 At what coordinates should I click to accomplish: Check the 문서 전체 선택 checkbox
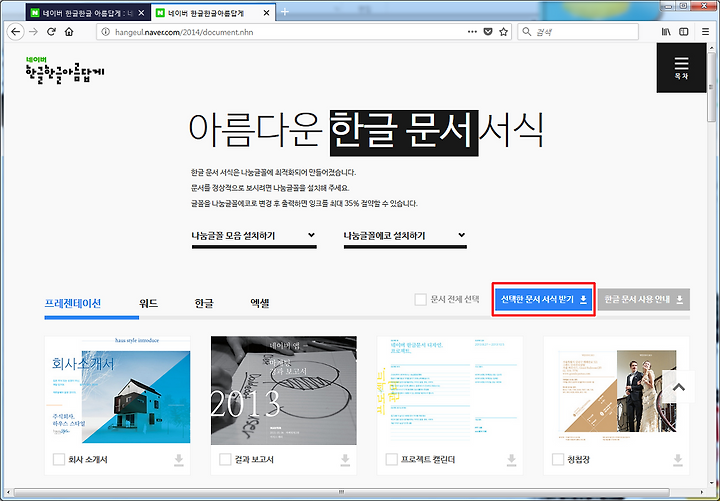(420, 299)
